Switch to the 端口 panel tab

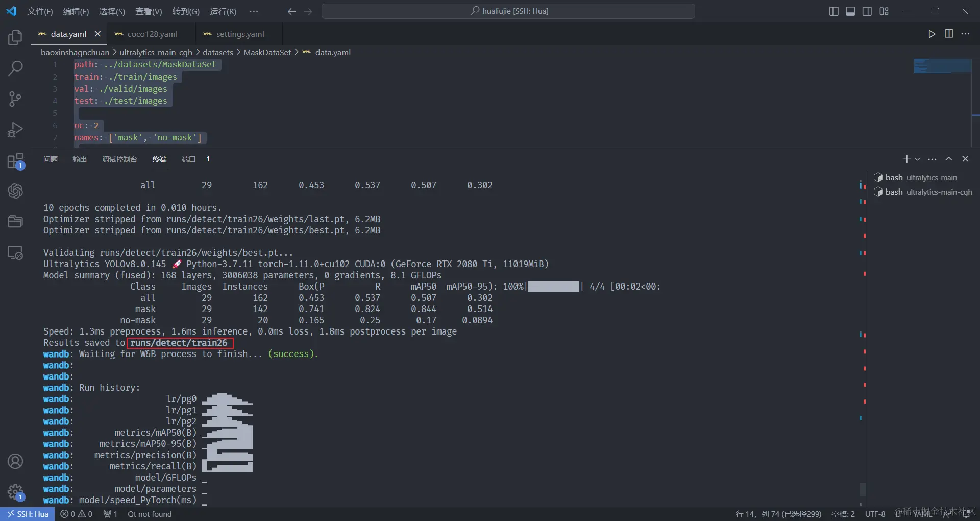tap(189, 159)
